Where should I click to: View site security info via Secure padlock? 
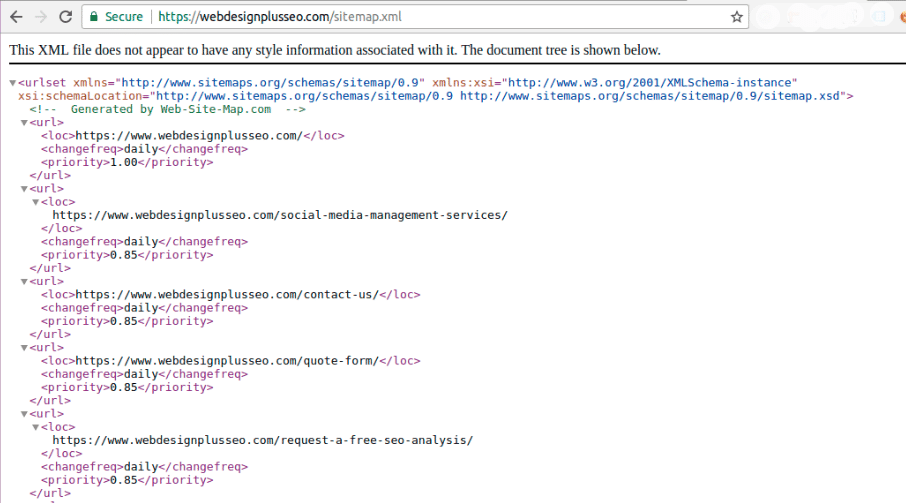click(116, 17)
